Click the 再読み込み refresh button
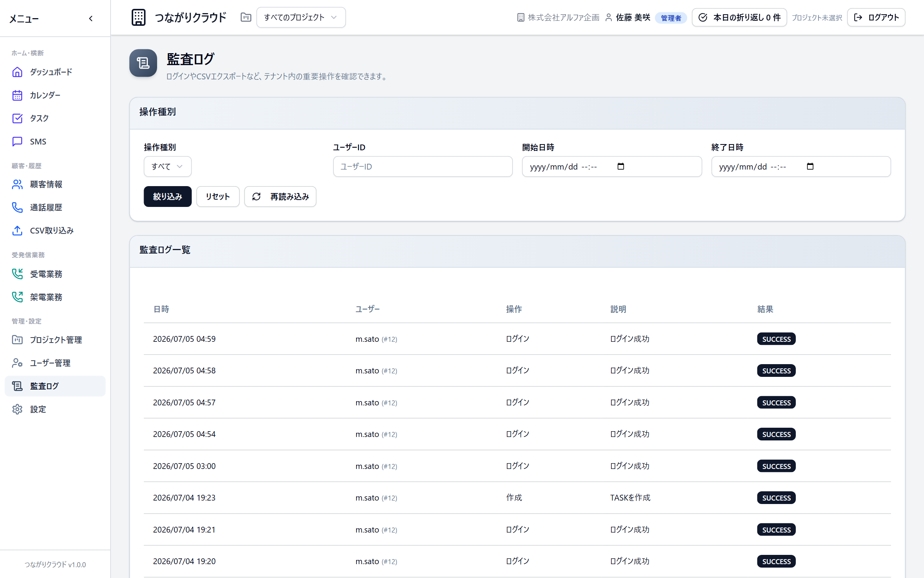Viewport: 924px width, 578px height. (x=280, y=197)
